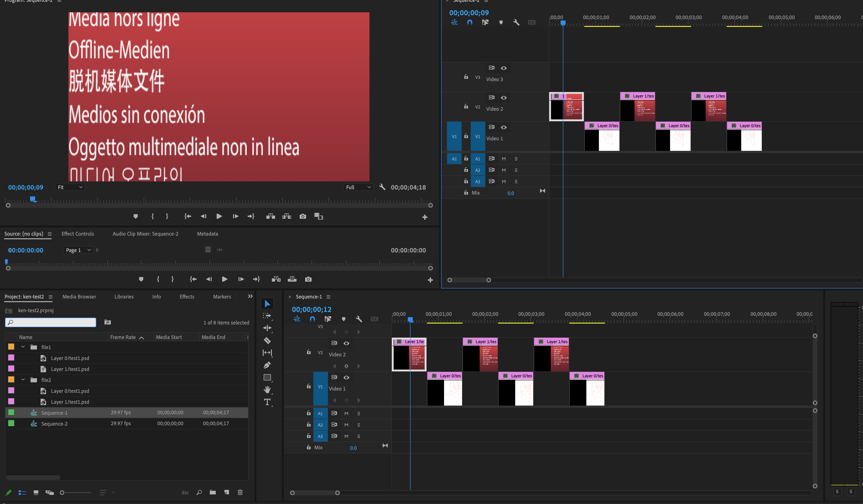Select the Hand tool
Screen dimensions: 863x504
pos(267,390)
